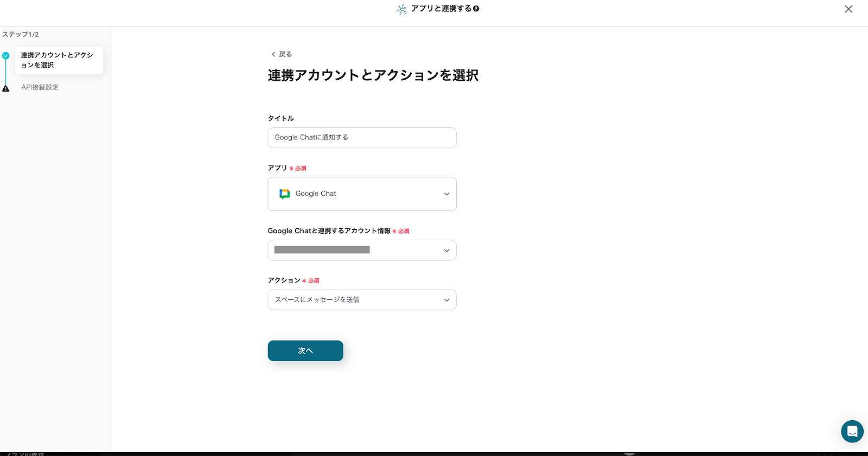Click the 次へ button
Screen dimensions: 868x456
tap(305, 351)
